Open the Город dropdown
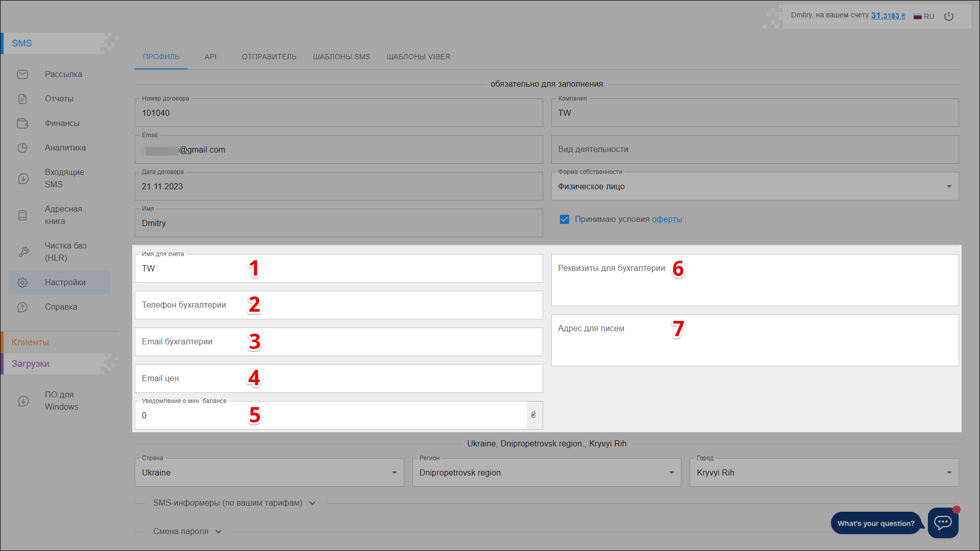This screenshot has height=551, width=980. click(x=823, y=473)
